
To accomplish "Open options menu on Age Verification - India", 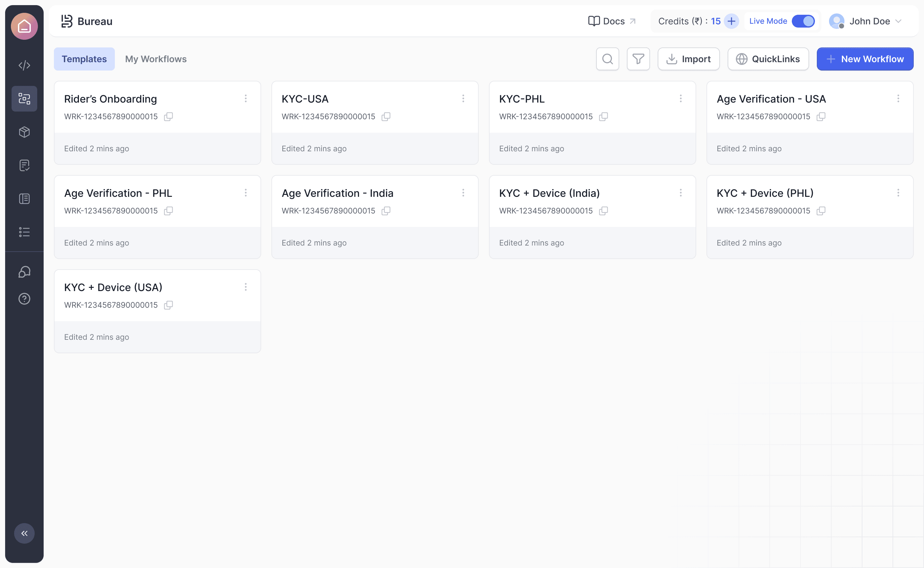I will (x=463, y=193).
